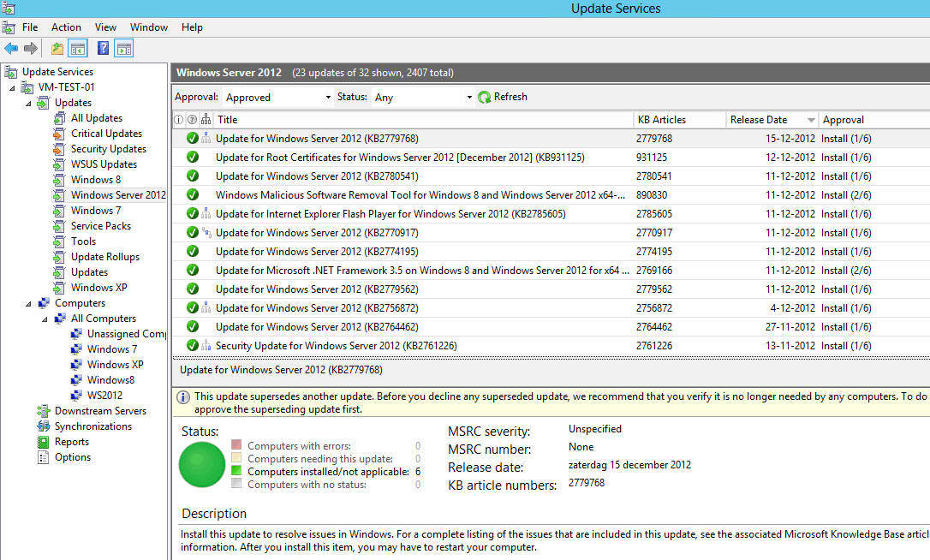The width and height of the screenshot is (930, 560).
Task: Open the View menu
Action: point(105,27)
